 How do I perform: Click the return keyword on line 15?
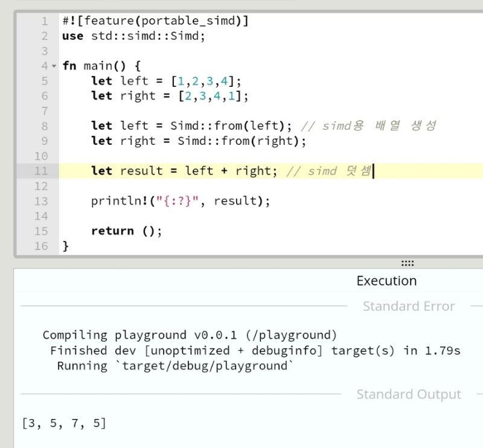click(x=112, y=231)
